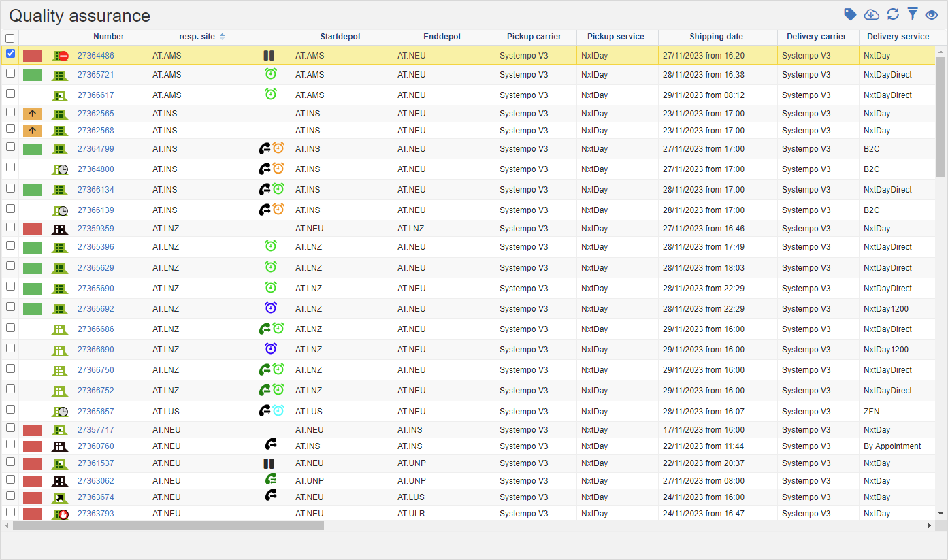
Task: Open order number 27363062
Action: pos(95,481)
